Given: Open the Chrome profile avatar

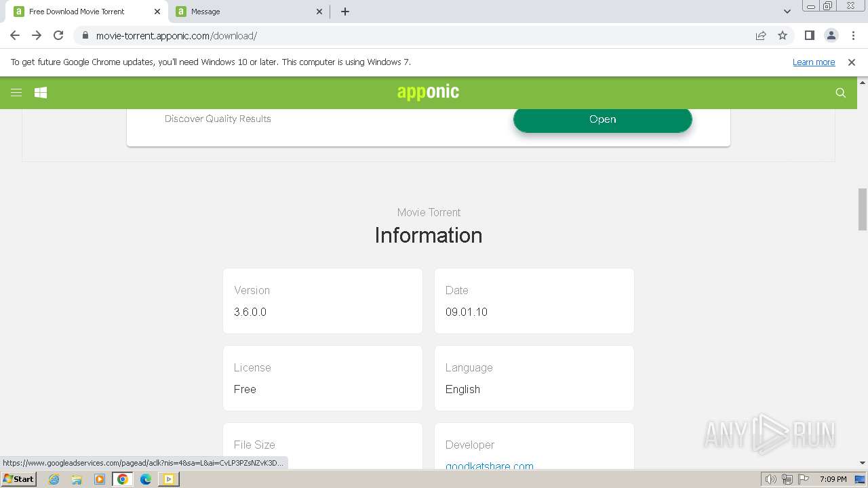Looking at the screenshot, I should (831, 35).
